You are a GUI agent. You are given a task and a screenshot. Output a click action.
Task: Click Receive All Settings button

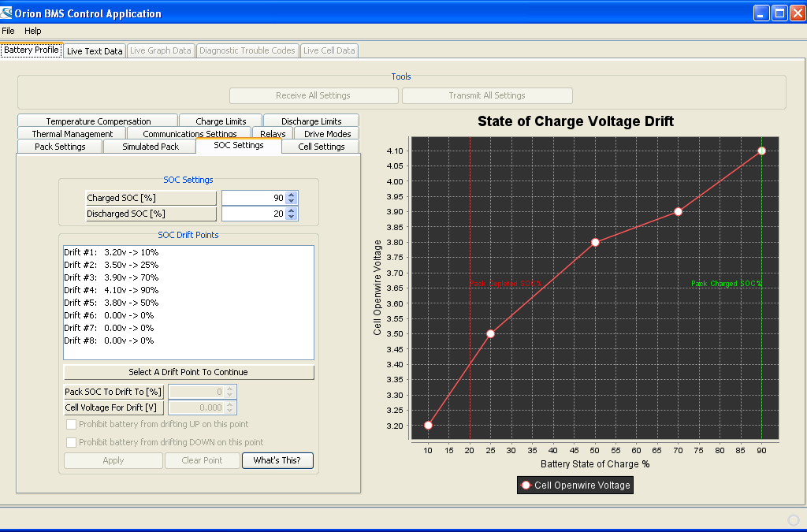tap(314, 95)
